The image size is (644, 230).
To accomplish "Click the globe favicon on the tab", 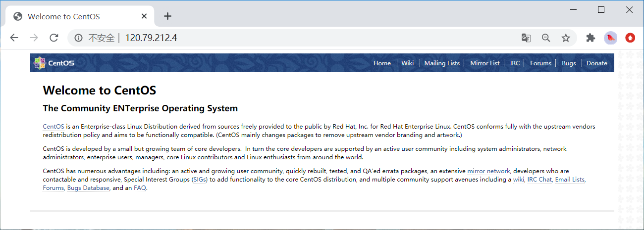I will (x=18, y=16).
